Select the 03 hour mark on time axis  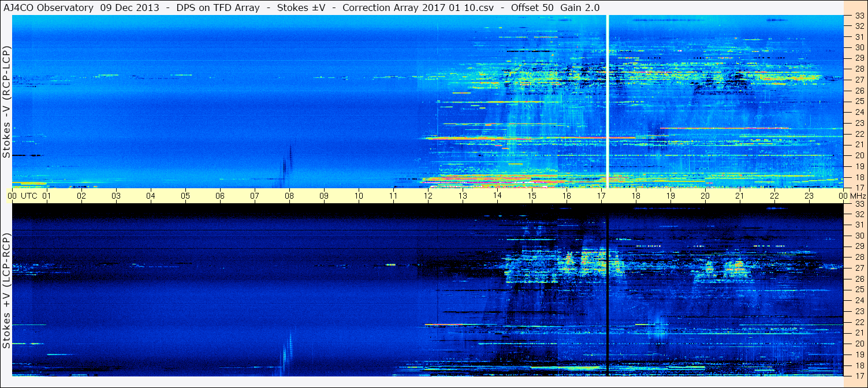click(116, 196)
